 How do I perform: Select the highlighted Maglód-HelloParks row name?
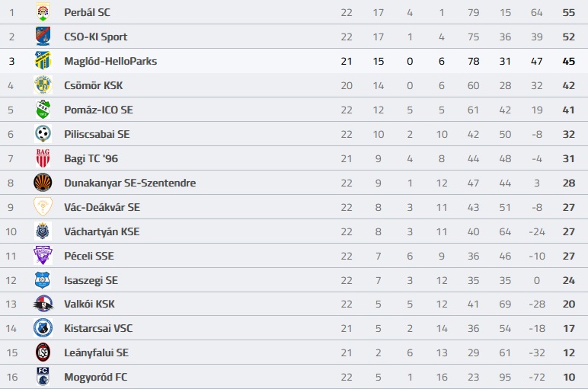(x=110, y=61)
